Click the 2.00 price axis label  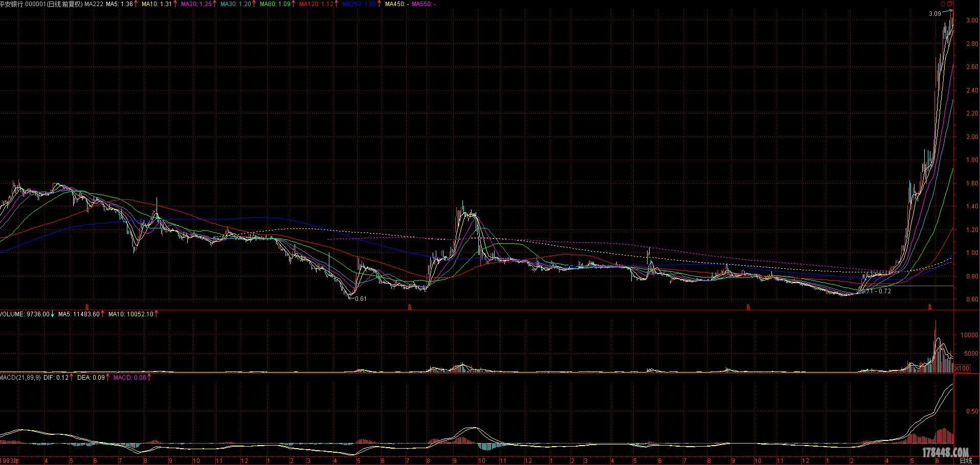(x=972, y=137)
